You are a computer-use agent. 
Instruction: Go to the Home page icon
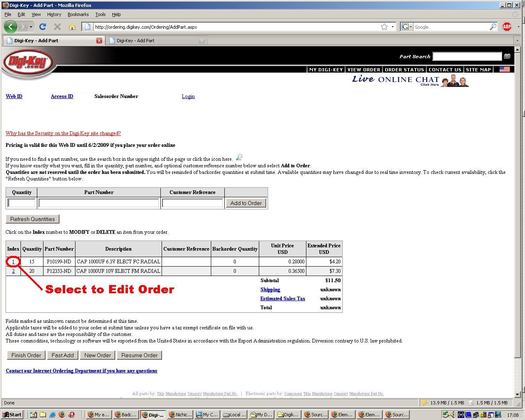(x=72, y=27)
